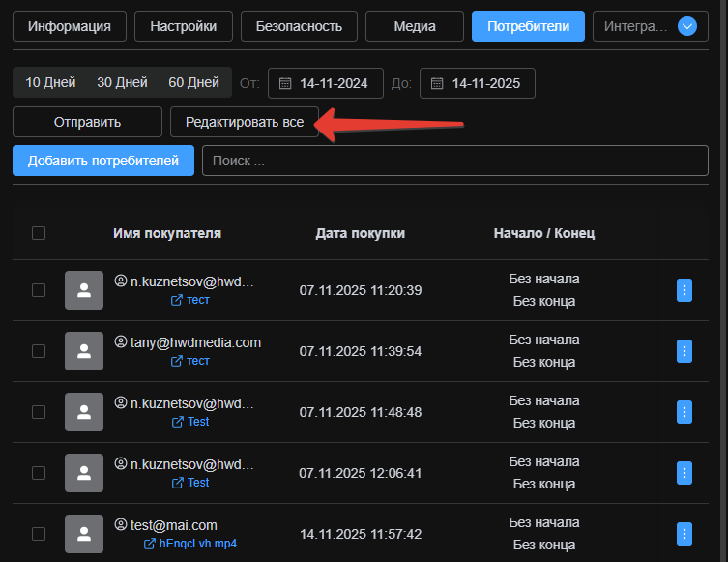Click purchase date 14.11.2025 11:57:42

(x=361, y=534)
